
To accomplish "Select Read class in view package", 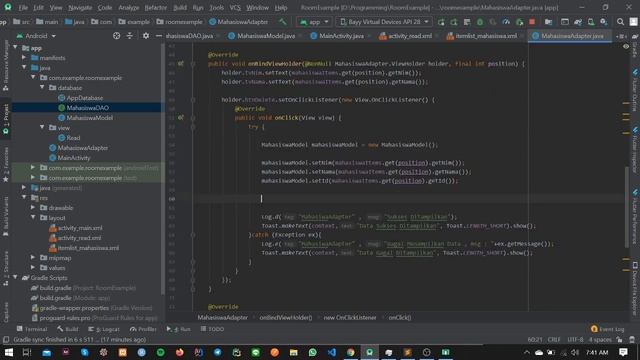I will tap(73, 138).
